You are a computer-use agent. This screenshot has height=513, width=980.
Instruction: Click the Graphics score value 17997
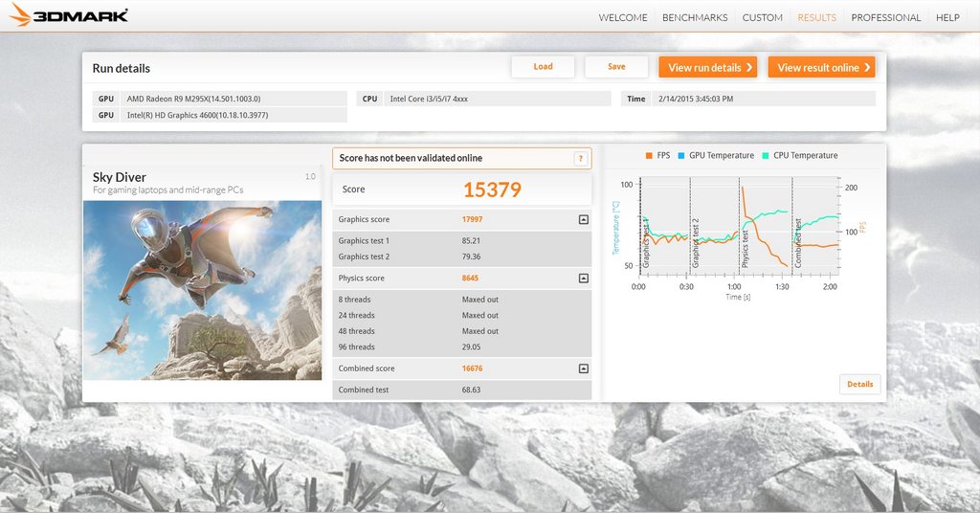click(x=472, y=219)
